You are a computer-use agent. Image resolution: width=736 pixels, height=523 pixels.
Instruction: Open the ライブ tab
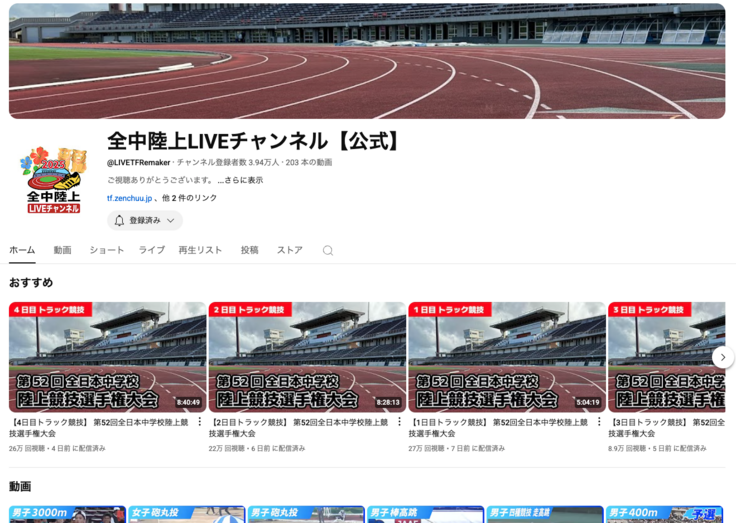(152, 250)
